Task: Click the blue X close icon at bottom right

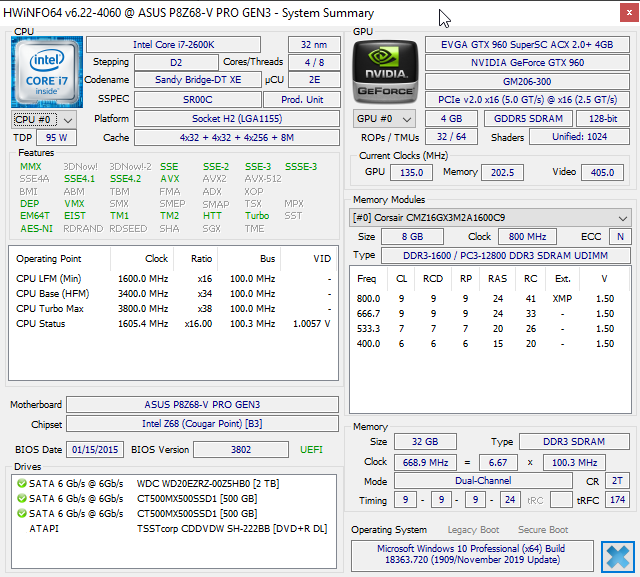Action: [618, 557]
